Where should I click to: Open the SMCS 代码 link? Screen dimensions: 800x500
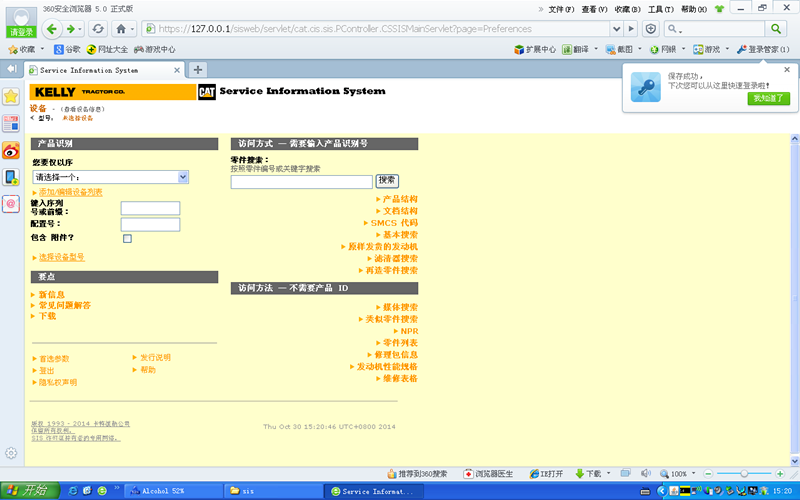[394, 223]
